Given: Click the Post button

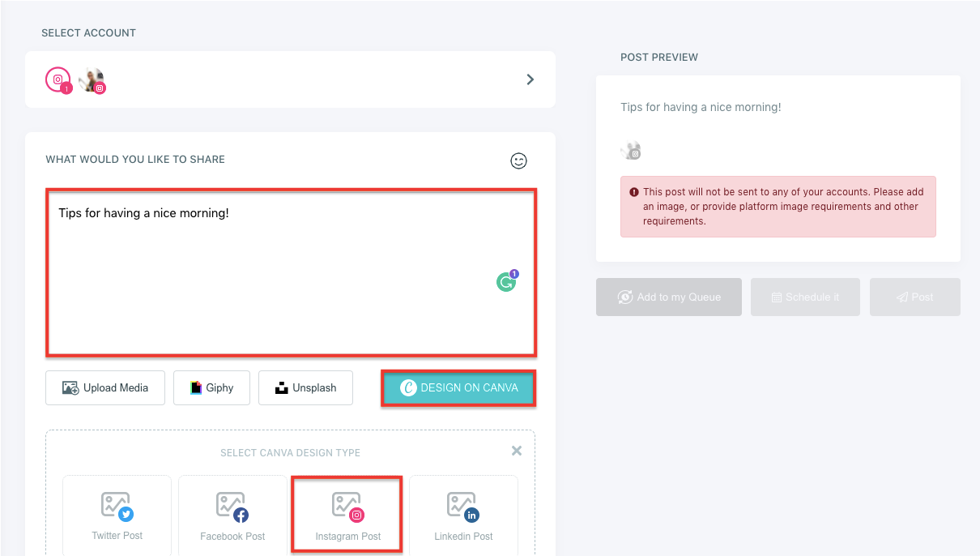Looking at the screenshot, I should coord(914,297).
